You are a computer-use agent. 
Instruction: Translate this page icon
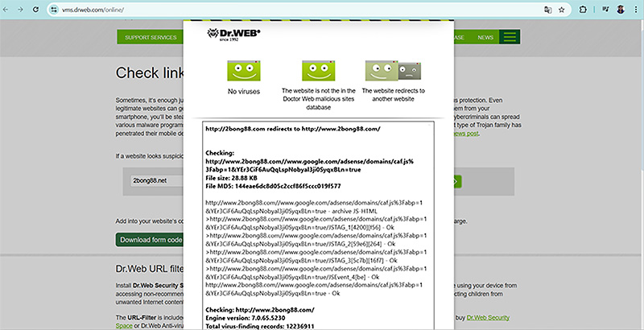tap(547, 10)
